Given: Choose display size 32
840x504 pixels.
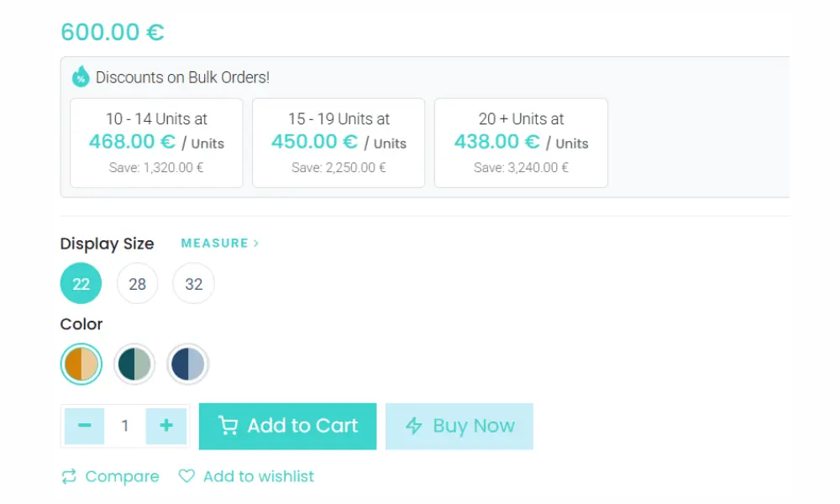Looking at the screenshot, I should (x=194, y=284).
